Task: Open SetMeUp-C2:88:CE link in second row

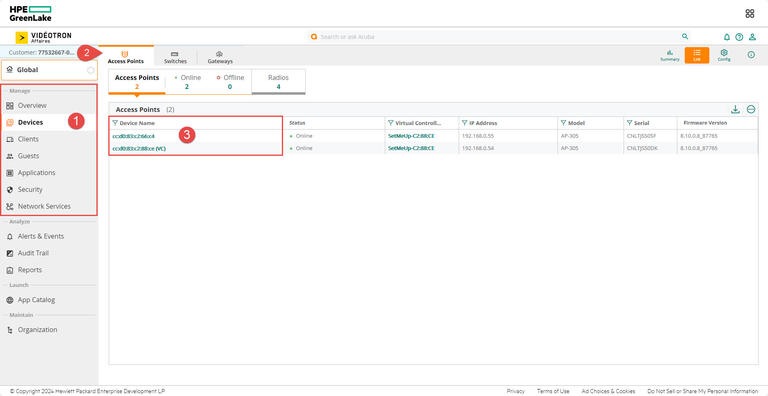Action: pos(411,148)
